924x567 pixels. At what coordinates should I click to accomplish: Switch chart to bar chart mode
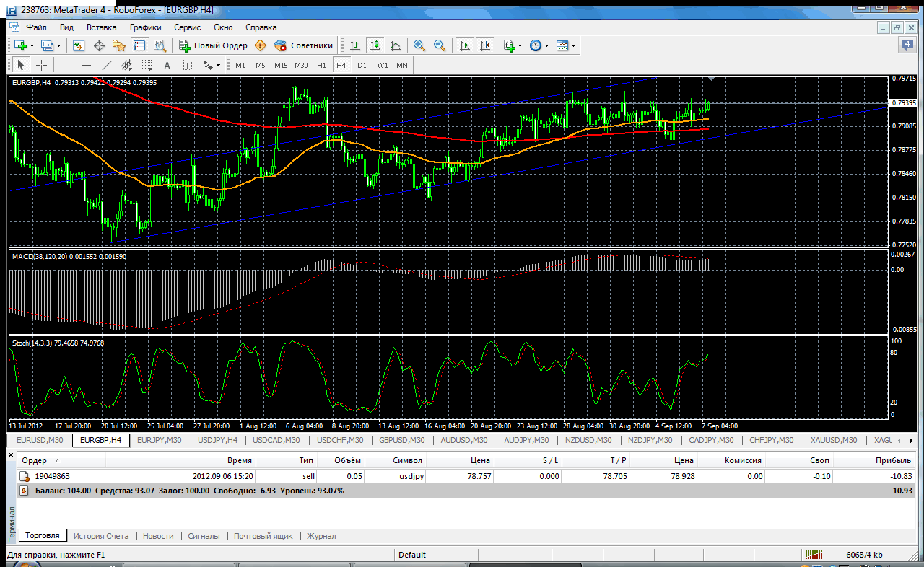pos(355,45)
